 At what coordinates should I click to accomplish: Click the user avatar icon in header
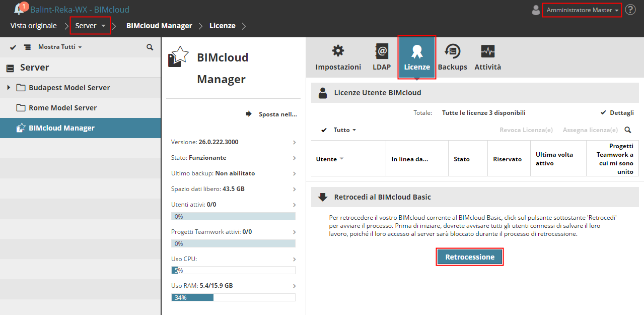point(536,10)
